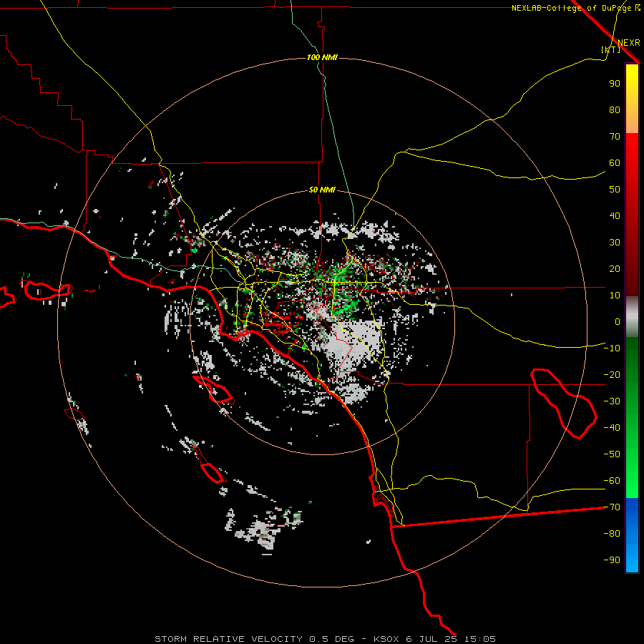The height and width of the screenshot is (644, 644).
Task: Click the -70 value on velocity scale
Action: [x=612, y=507]
